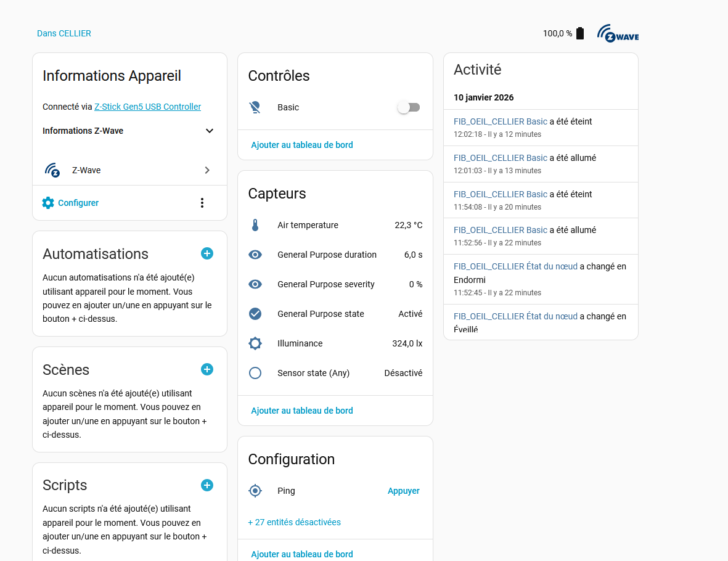Click the Z-Wave logo at top right
This screenshot has width=728, height=561.
[x=618, y=33]
